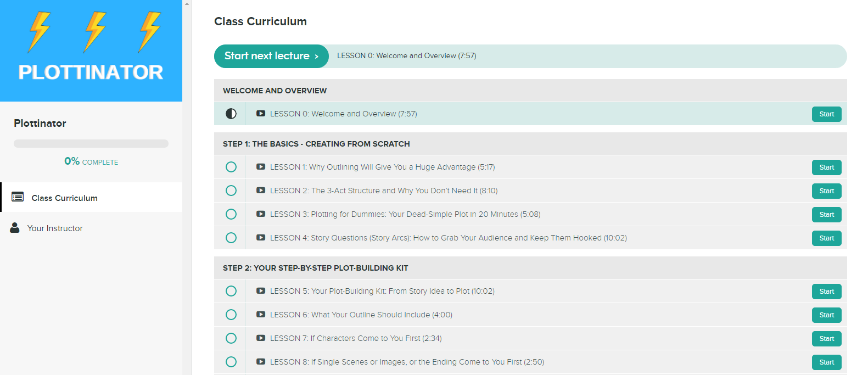Click the Start next lecture button
This screenshot has width=868, height=375.
(271, 56)
